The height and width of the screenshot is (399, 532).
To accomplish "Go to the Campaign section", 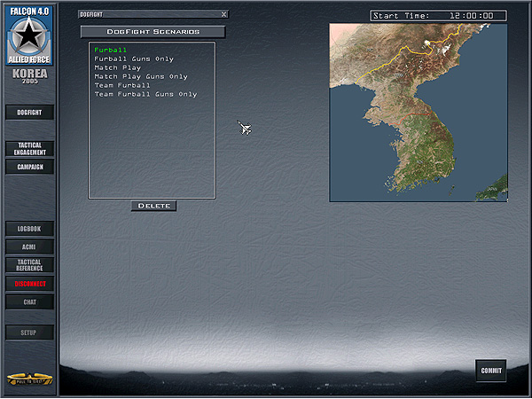I will pyautogui.click(x=29, y=167).
